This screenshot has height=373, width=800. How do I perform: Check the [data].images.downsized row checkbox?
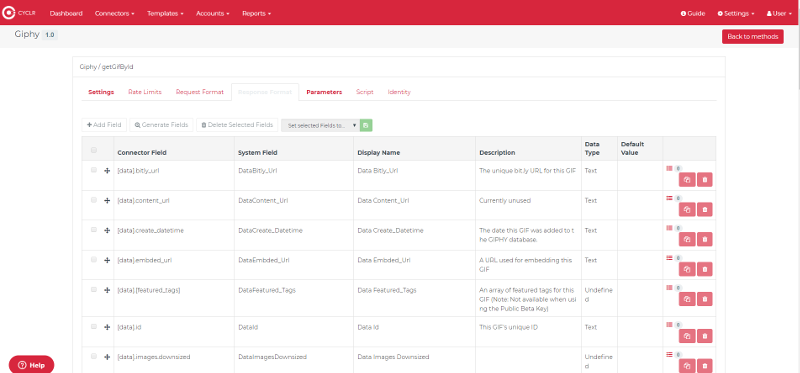pyautogui.click(x=94, y=356)
